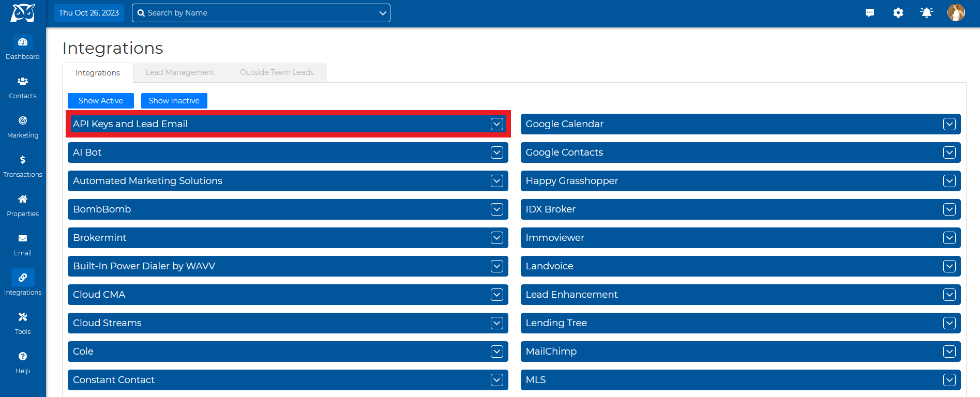This screenshot has width=980, height=397.
Task: Open the Properties house icon
Action: [23, 199]
